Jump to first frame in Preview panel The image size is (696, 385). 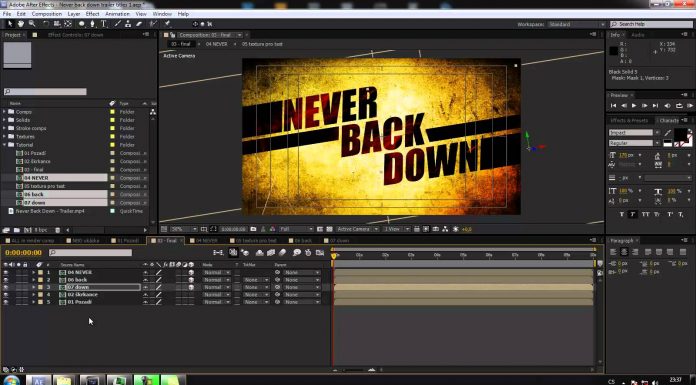tap(613, 106)
